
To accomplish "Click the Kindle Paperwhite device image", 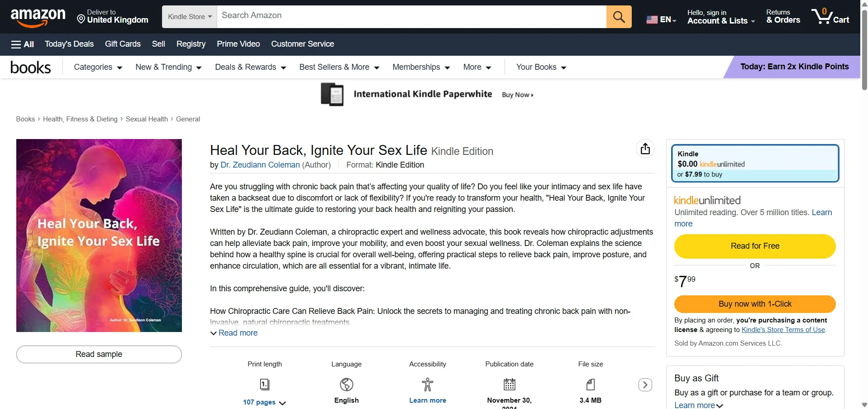I will (x=332, y=94).
